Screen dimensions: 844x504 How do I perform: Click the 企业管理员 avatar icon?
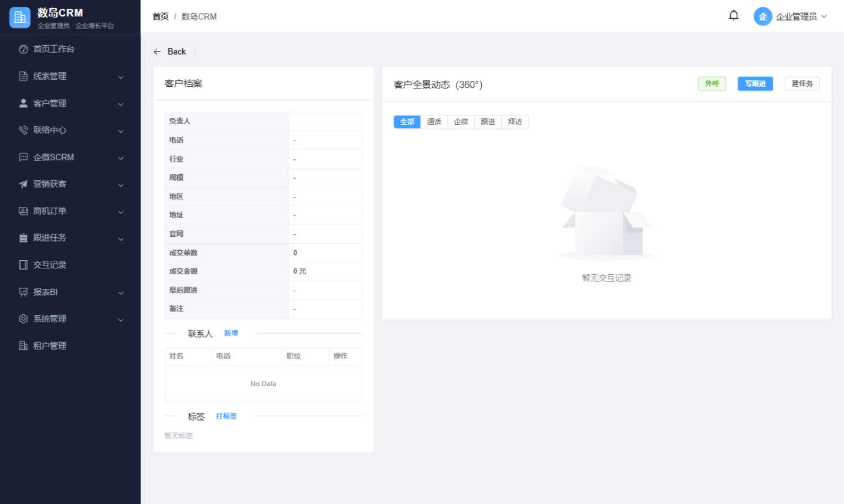[x=763, y=16]
